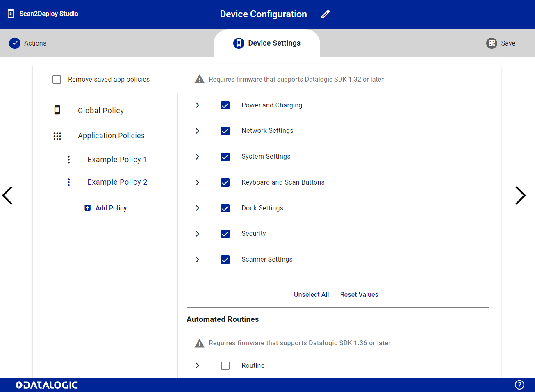Image resolution: width=535 pixels, height=392 pixels.
Task: Click the Datalogic SDK 1.32 firmware notice
Action: (296, 80)
